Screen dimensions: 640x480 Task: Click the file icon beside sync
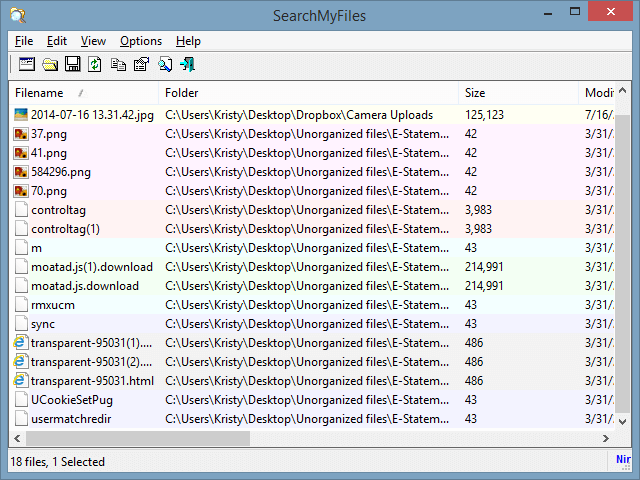21,324
